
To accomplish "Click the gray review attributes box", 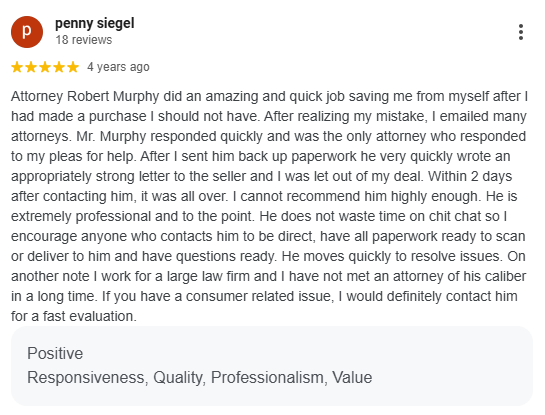I will (272, 366).
